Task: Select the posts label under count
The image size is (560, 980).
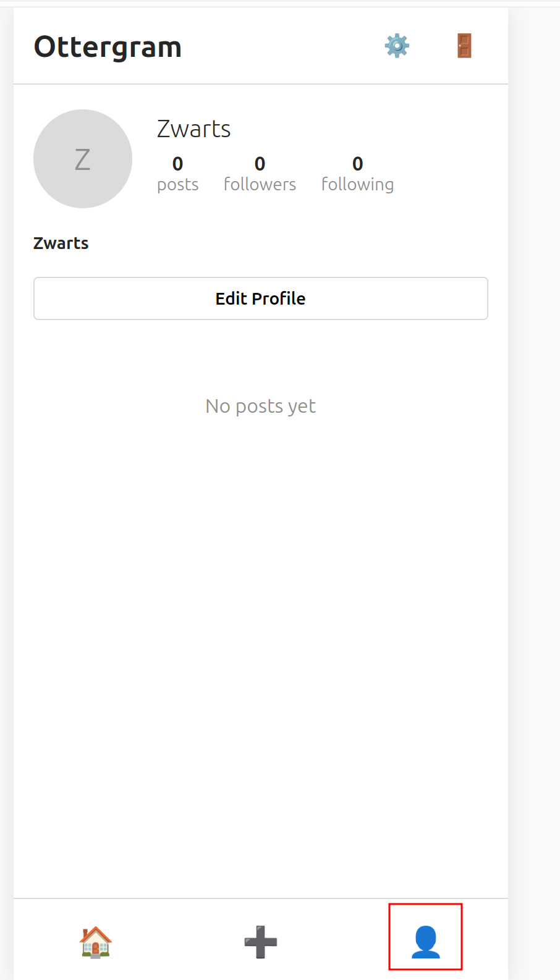Action: 177,185
